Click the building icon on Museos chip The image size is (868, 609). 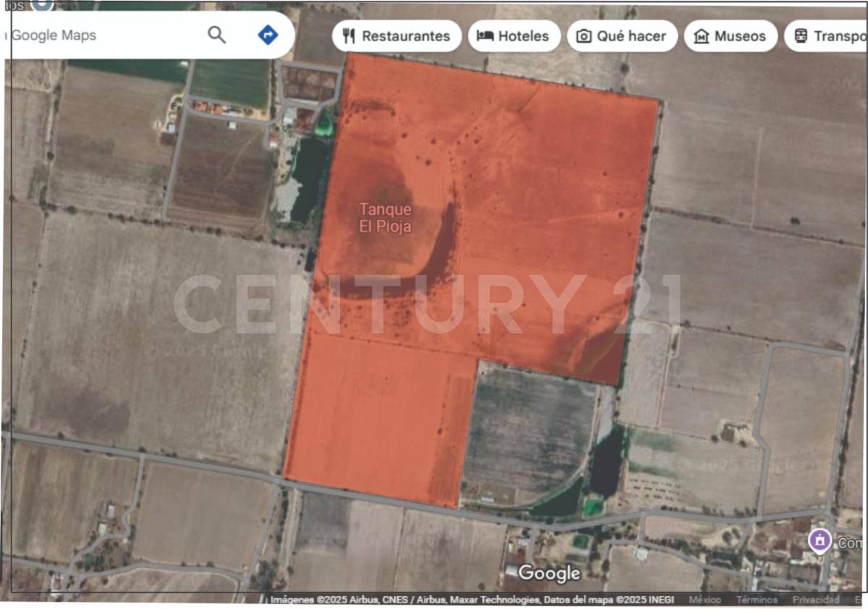[x=701, y=36]
